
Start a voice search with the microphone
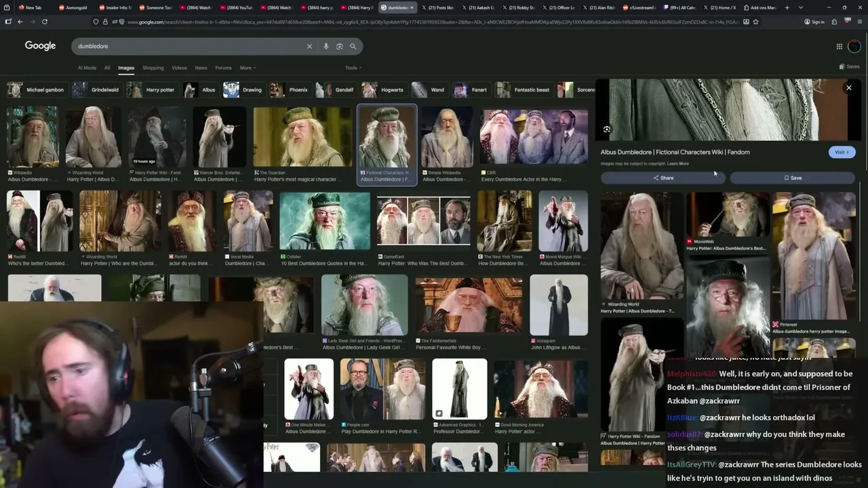coord(326,46)
